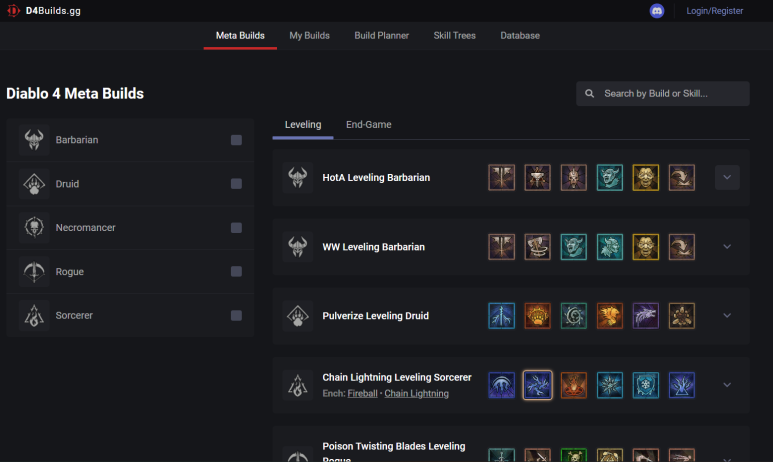The image size is (773, 462).
Task: Open the Database tab
Action: [520, 36]
